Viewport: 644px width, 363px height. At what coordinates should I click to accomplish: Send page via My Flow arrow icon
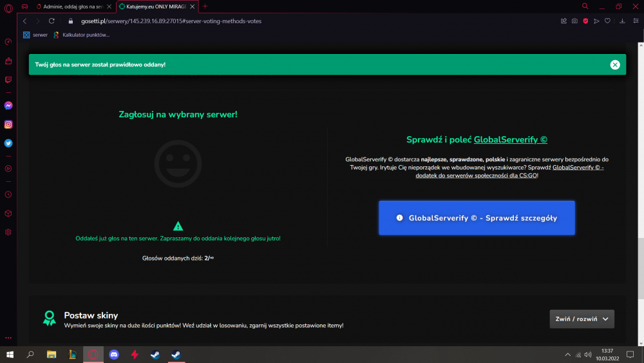pos(596,21)
